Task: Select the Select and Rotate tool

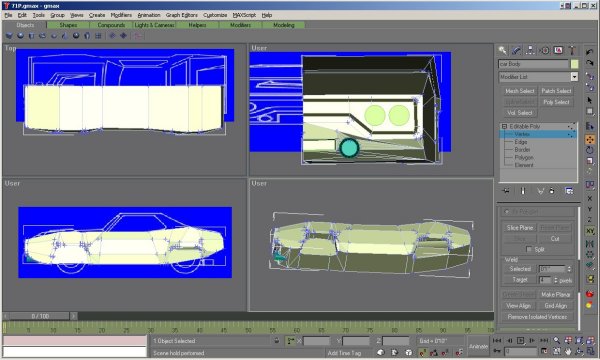Action: point(590,150)
